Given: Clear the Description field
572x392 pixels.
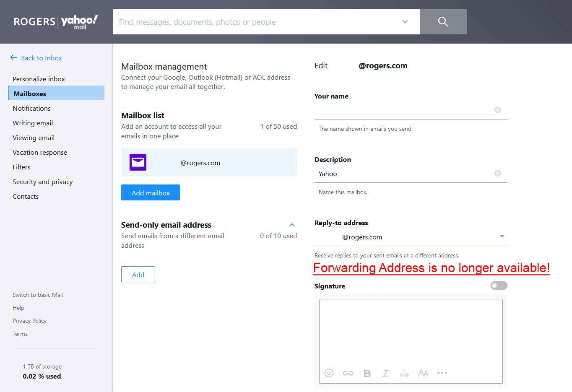Looking at the screenshot, I should coord(498,173).
